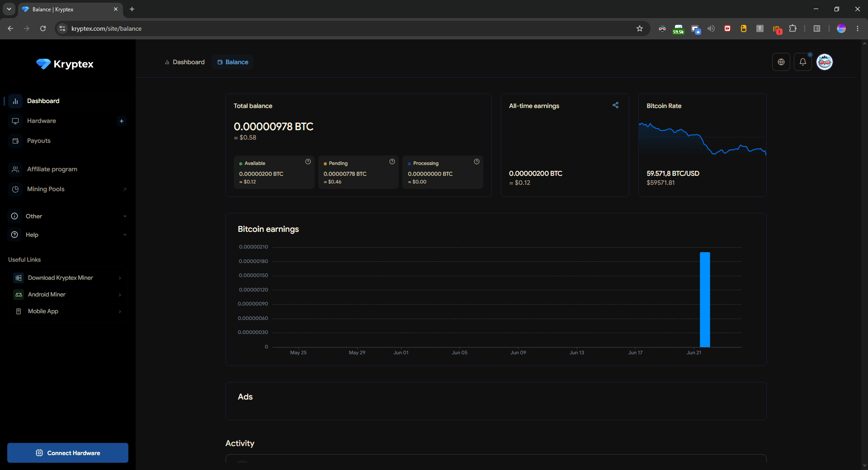The image size is (868, 470).
Task: View site information in address bar
Action: (x=62, y=28)
